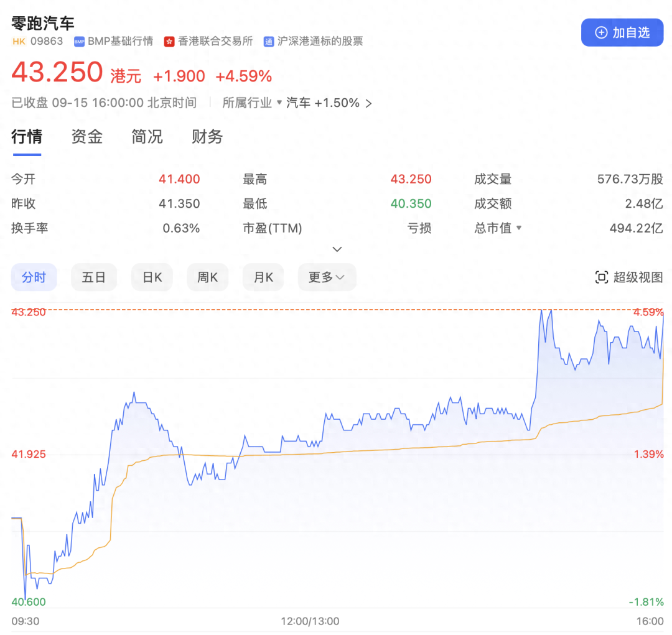This screenshot has height=635, width=672.
Task: Click the 12:00/13:00 time axis label
Action: 310,621
